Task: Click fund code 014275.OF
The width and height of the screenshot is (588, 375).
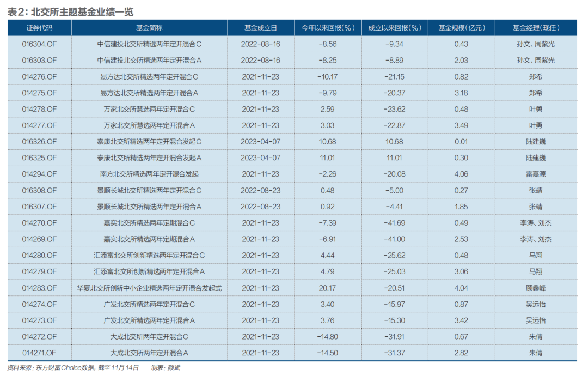Action: (39, 93)
